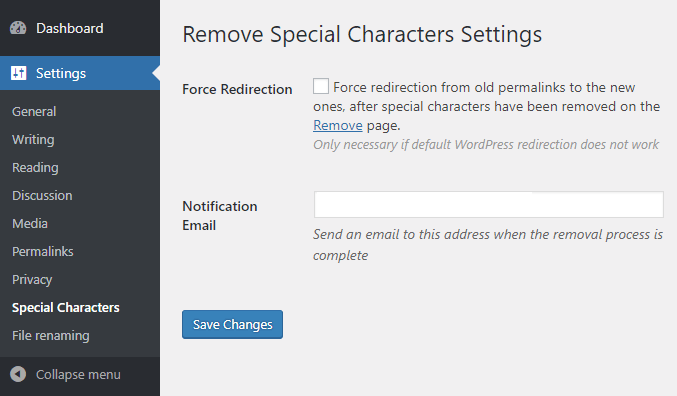Open File renaming submenu item
677x396 pixels.
click(51, 336)
